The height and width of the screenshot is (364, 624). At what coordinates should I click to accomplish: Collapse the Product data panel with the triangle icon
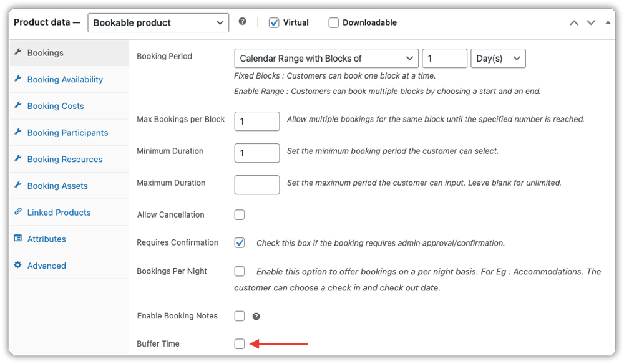(x=607, y=22)
